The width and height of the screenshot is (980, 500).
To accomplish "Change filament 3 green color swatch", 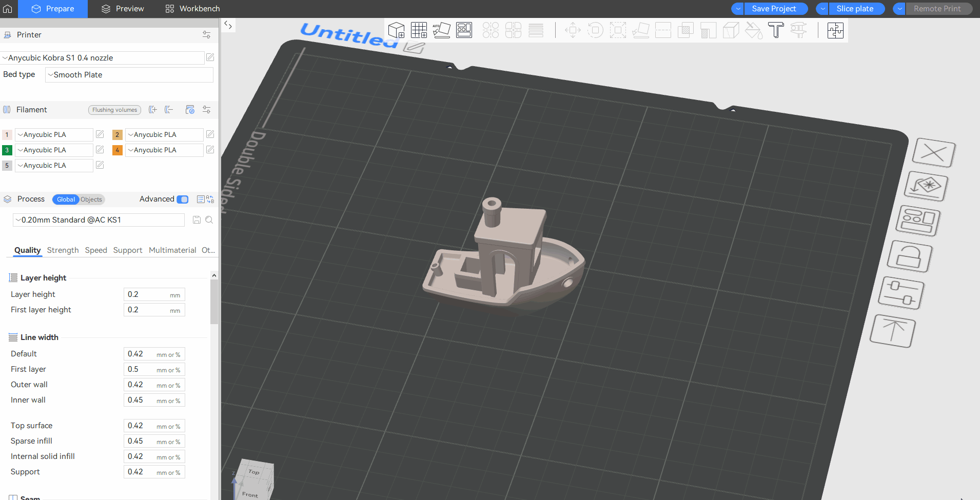I will point(7,150).
